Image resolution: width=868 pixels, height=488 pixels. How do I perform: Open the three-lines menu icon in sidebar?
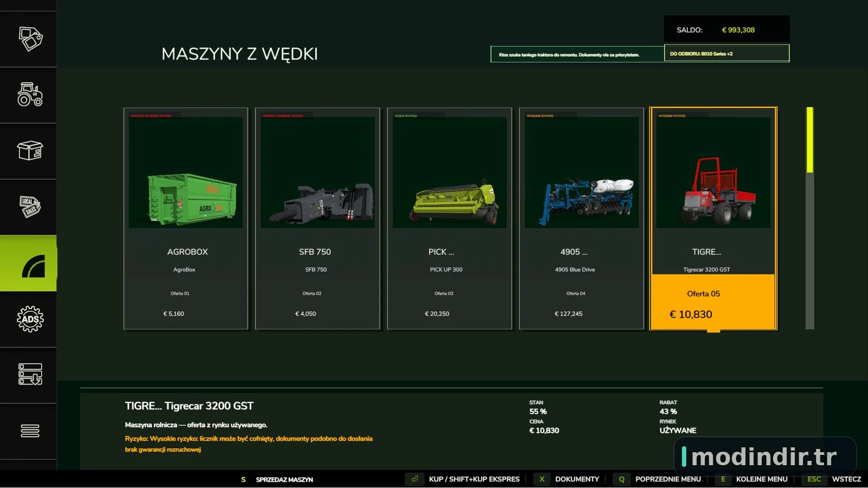pos(30,431)
